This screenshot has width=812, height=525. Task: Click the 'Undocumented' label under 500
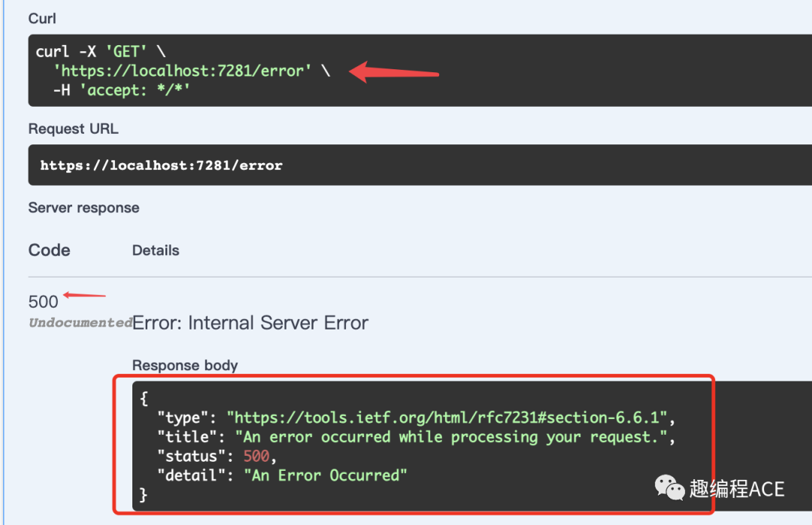[x=80, y=323]
